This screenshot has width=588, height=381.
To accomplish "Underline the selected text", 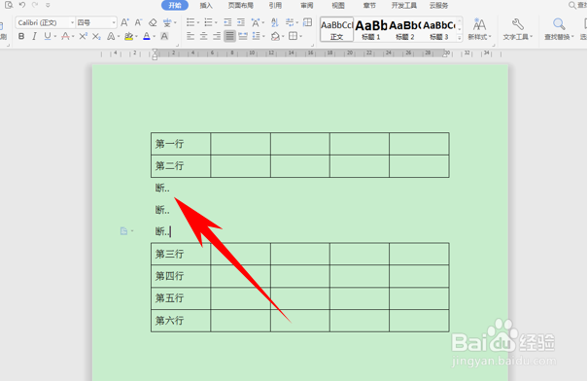I will click(48, 36).
